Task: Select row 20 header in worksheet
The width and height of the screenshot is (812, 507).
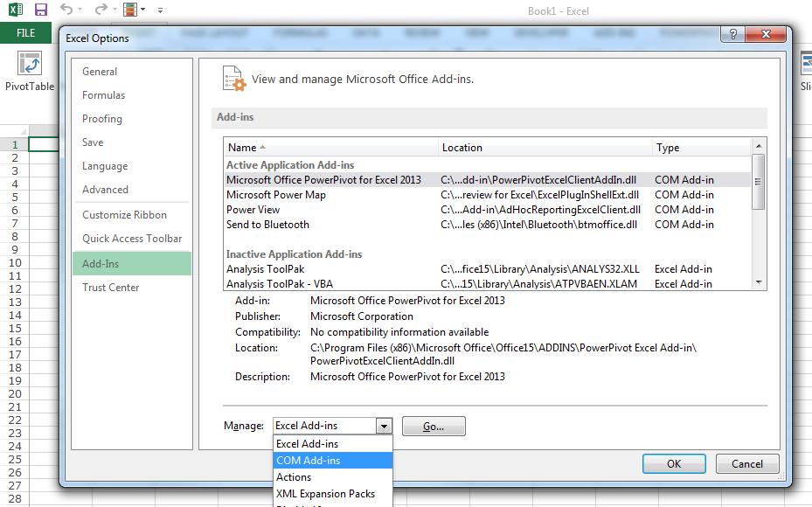Action: coord(15,393)
